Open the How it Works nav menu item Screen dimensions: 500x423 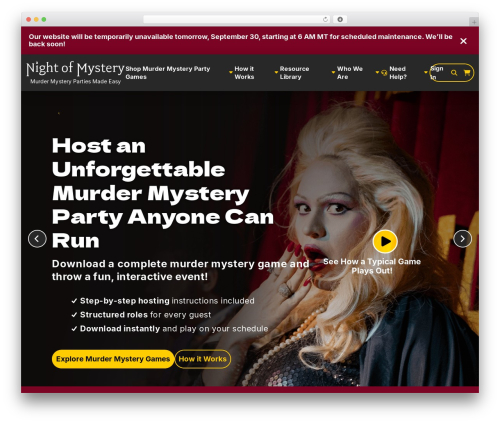(244, 73)
